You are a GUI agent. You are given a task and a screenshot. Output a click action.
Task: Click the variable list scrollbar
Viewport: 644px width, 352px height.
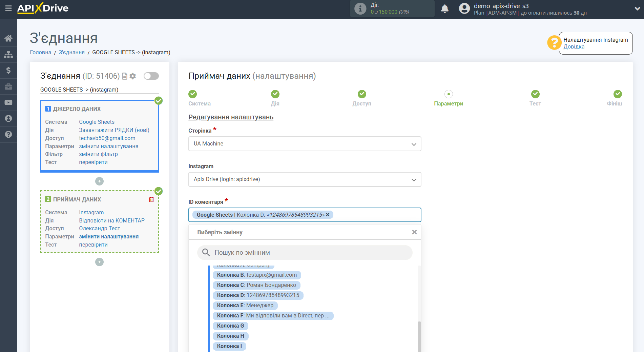point(419,336)
